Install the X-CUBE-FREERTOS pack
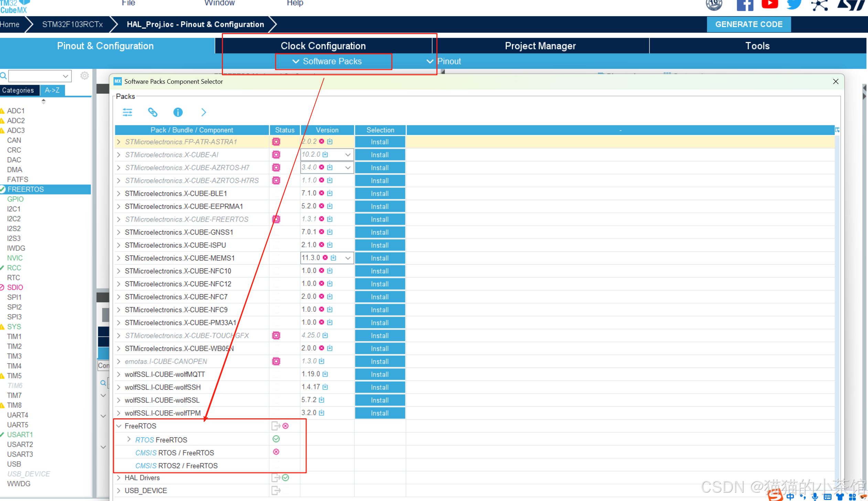 click(x=380, y=219)
